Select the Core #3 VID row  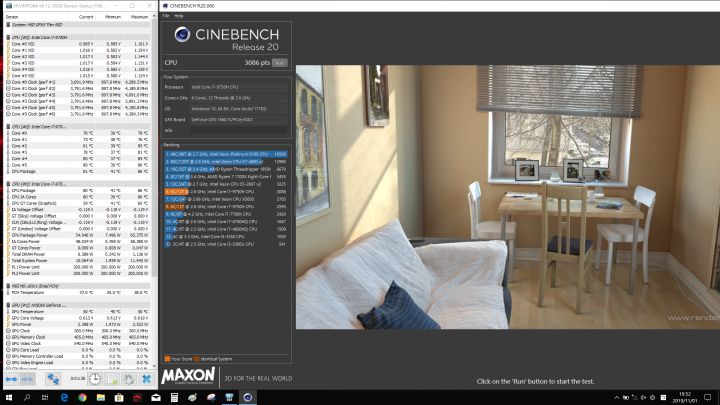[77, 63]
